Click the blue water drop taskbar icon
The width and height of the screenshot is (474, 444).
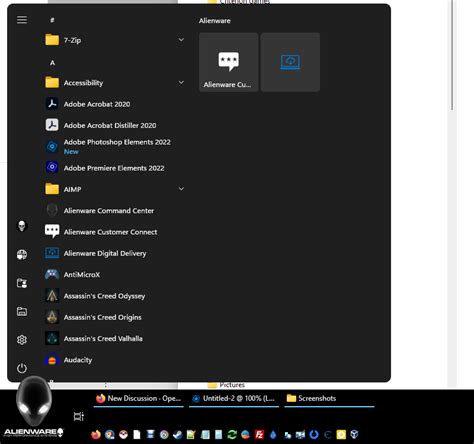pos(273,434)
